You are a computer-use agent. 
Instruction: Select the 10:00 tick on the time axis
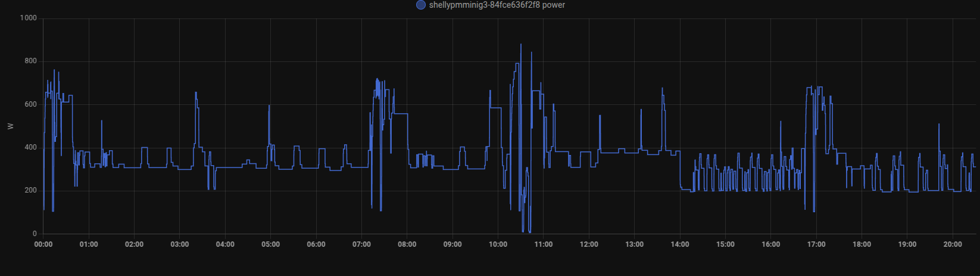coord(498,244)
